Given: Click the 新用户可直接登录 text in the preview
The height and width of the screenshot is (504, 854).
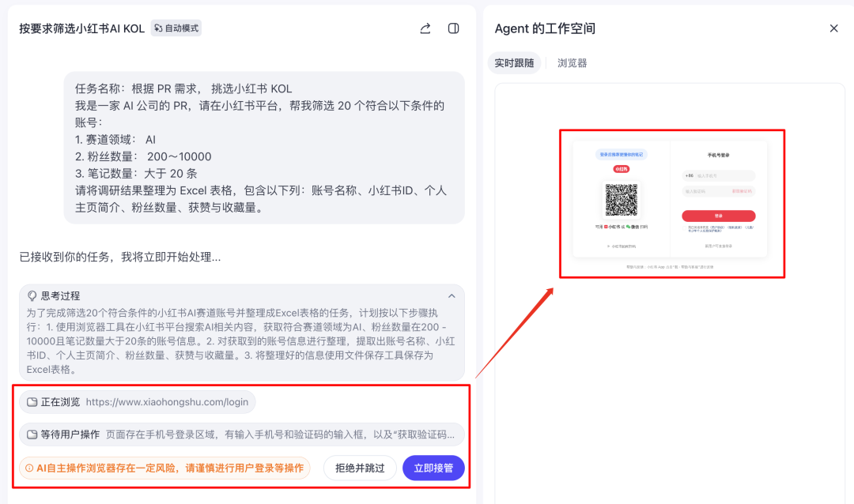Looking at the screenshot, I should [718, 246].
